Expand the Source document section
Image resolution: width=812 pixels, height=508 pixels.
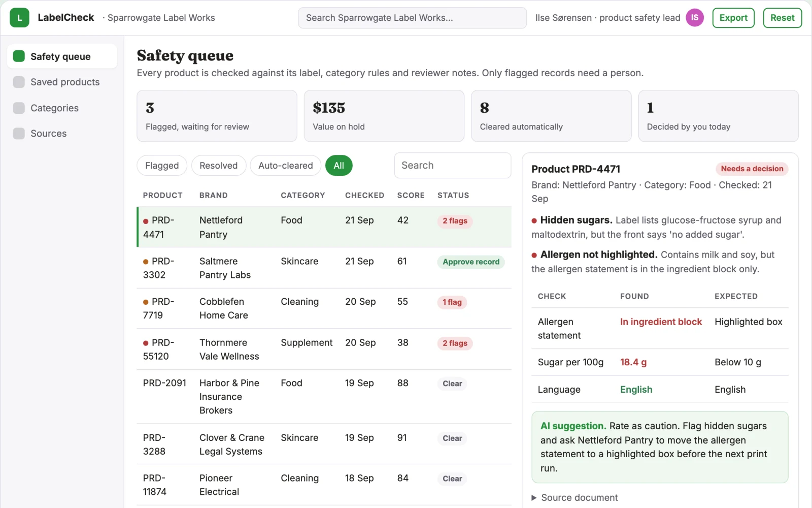coord(574,497)
